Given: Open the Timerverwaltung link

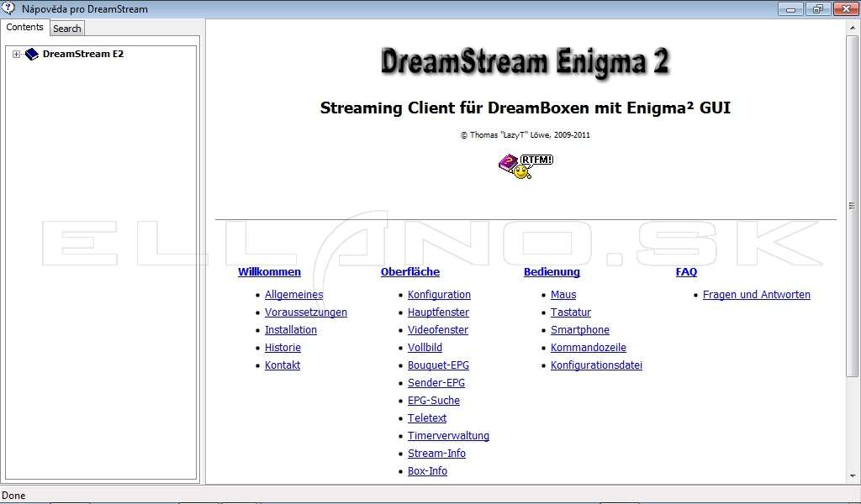Looking at the screenshot, I should tap(448, 435).
